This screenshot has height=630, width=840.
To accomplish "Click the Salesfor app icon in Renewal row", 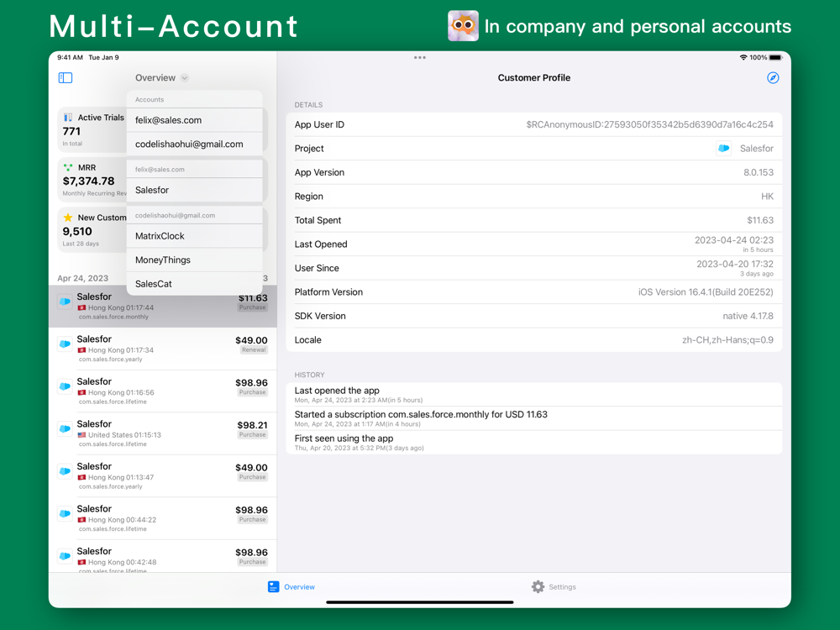I will 65,344.
